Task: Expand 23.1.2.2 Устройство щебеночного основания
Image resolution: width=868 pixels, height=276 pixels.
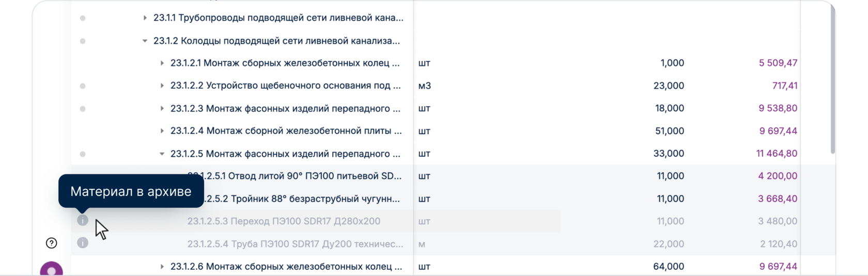Action: (x=162, y=86)
